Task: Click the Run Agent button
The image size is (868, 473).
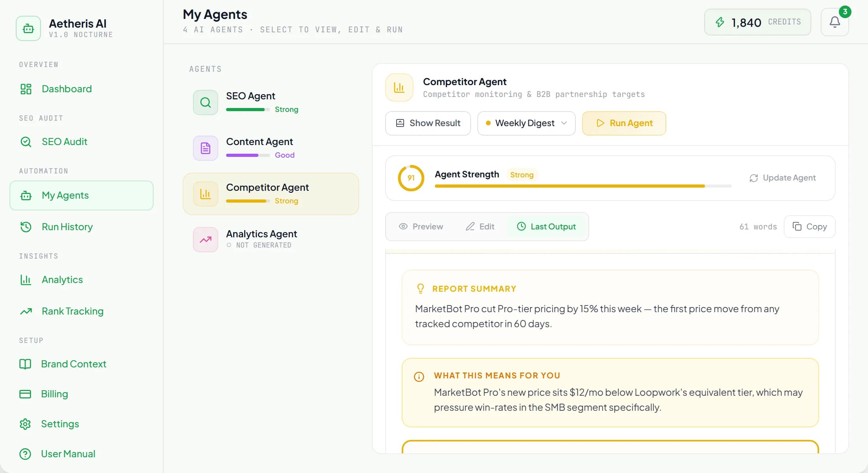Action: coord(624,123)
